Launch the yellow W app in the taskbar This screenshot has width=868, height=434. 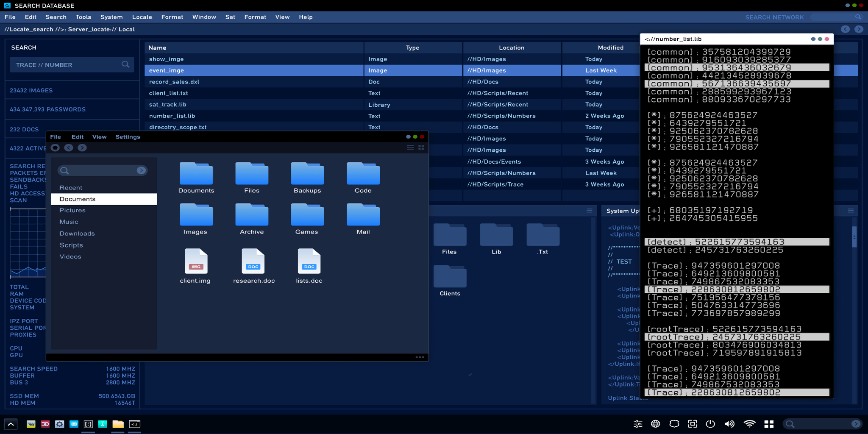click(x=31, y=424)
